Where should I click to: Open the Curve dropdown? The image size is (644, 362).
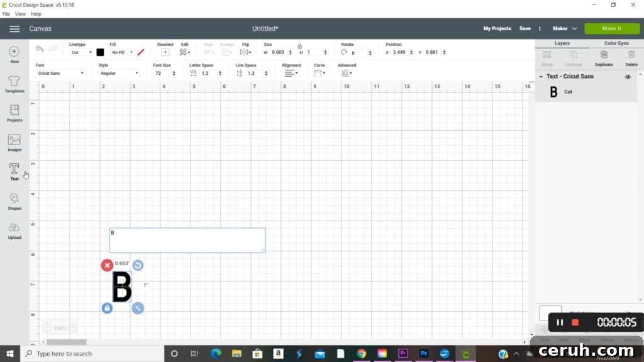click(319, 73)
